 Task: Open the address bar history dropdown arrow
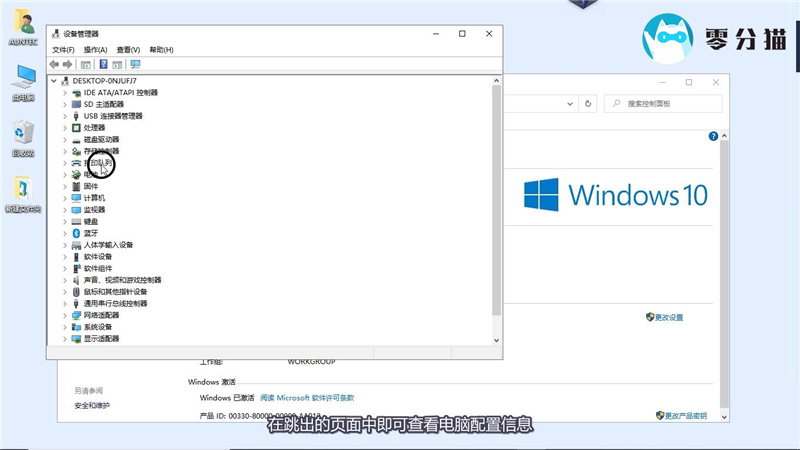571,103
